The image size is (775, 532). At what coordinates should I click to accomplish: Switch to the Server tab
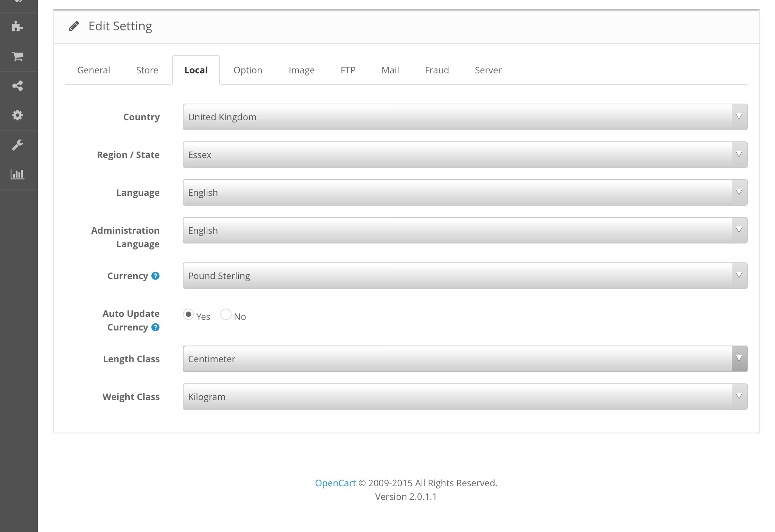point(488,70)
